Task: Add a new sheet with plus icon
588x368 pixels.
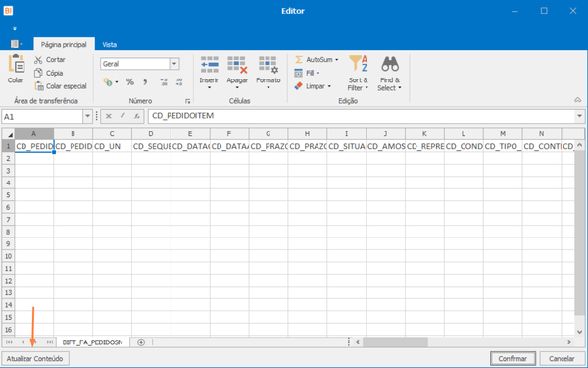Action: (141, 342)
